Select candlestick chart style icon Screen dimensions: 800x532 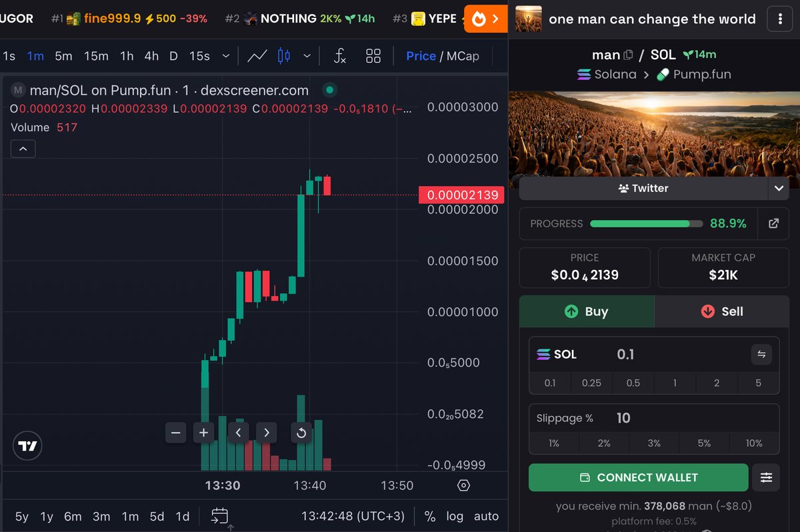click(284, 56)
